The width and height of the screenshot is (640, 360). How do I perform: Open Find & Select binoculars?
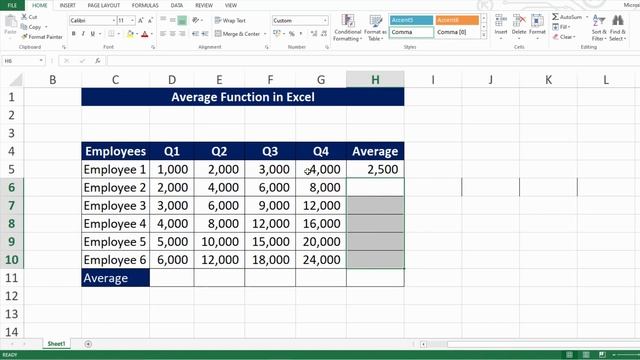pyautogui.click(x=617, y=27)
